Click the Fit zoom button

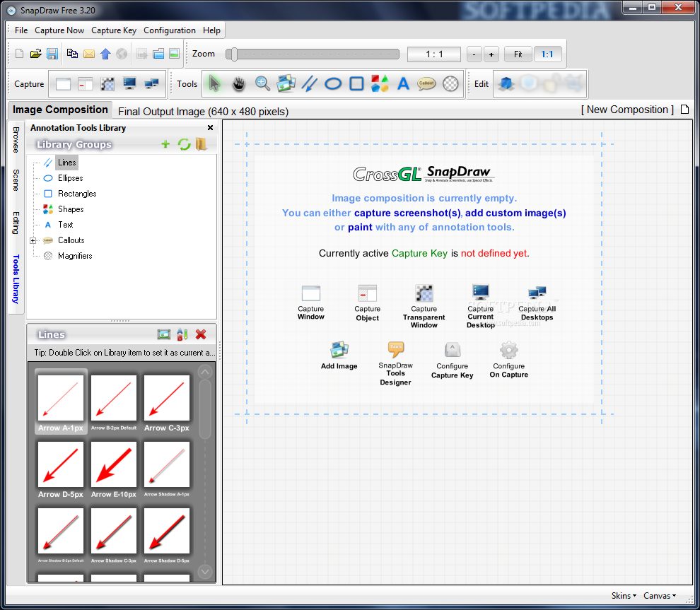[518, 54]
